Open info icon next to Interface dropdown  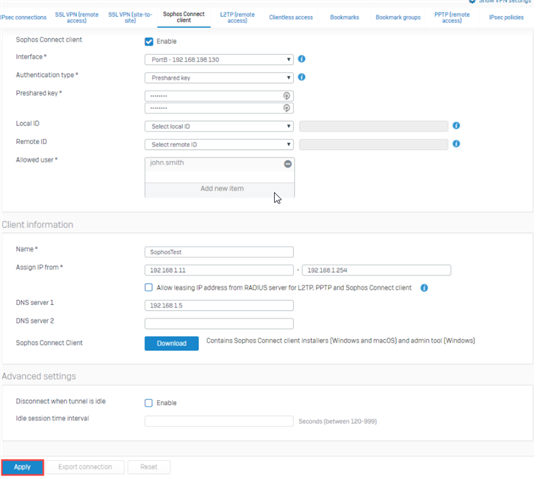(301, 59)
